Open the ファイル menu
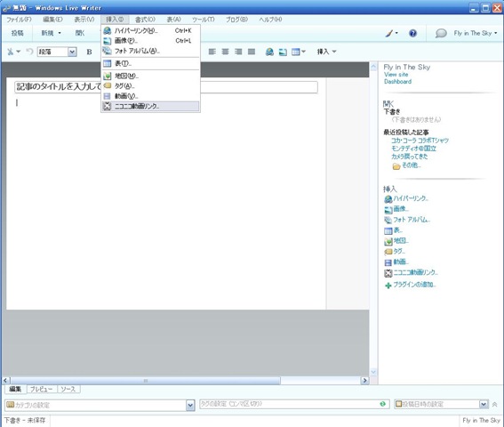Image resolution: width=504 pixels, height=427 pixels. (x=19, y=20)
